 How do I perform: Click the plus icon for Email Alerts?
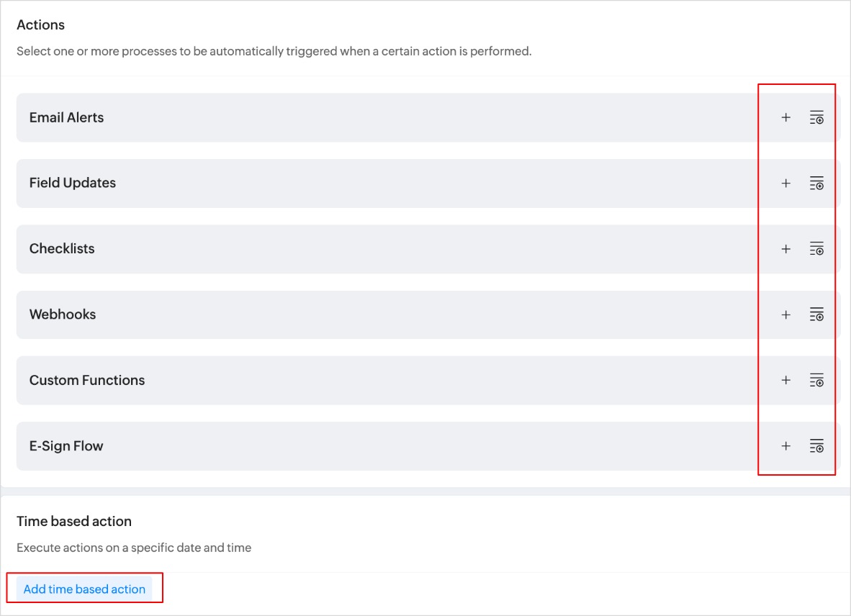click(785, 117)
